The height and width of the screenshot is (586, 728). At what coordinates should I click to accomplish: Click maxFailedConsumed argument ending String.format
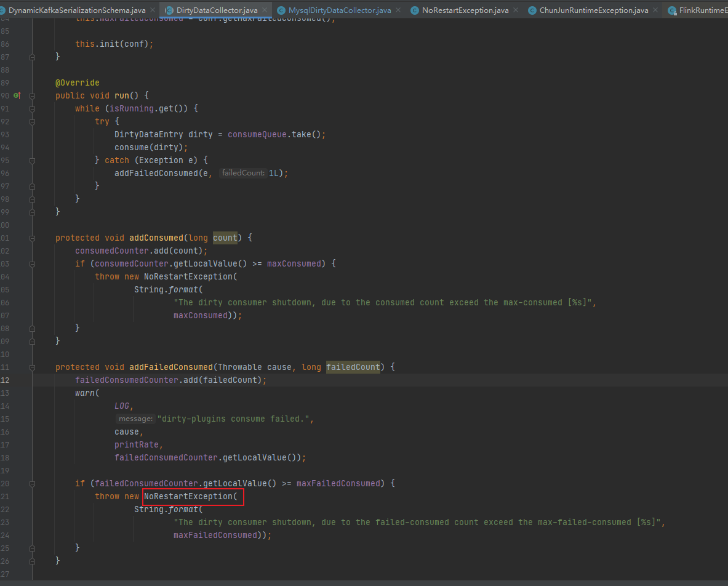pyautogui.click(x=215, y=535)
